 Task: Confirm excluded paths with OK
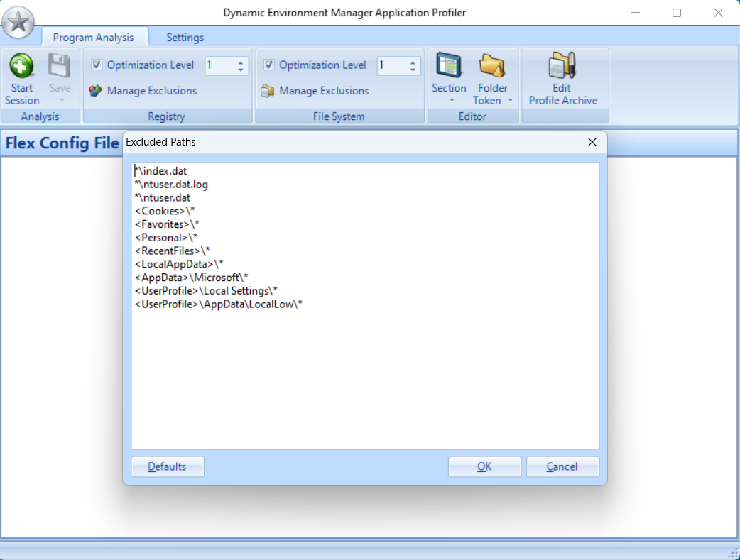(484, 466)
